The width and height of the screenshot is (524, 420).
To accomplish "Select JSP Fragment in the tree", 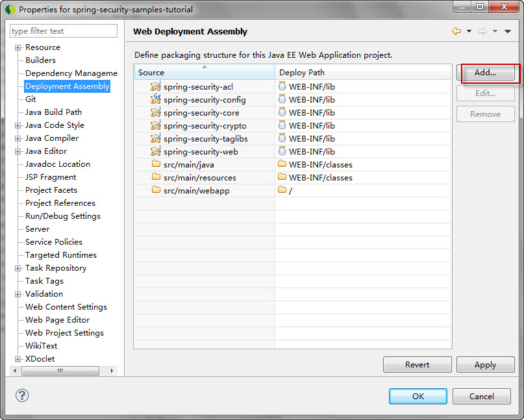I will [x=51, y=177].
